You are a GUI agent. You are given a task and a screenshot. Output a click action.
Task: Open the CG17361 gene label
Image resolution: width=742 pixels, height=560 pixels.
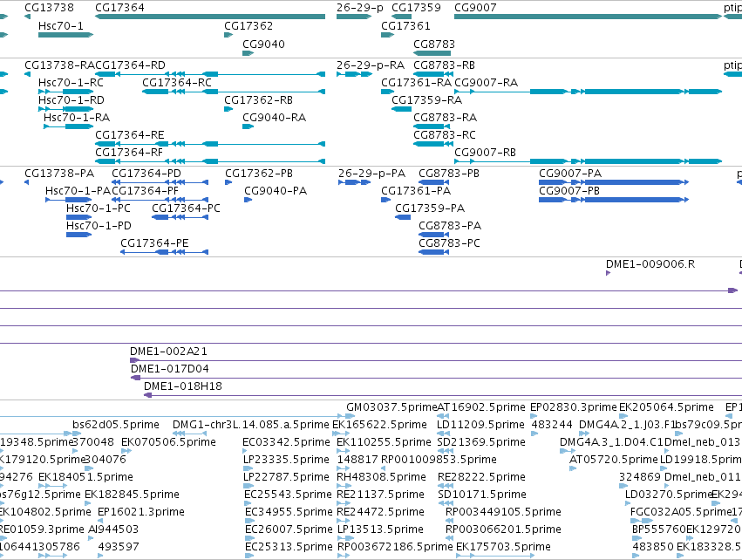tap(405, 25)
